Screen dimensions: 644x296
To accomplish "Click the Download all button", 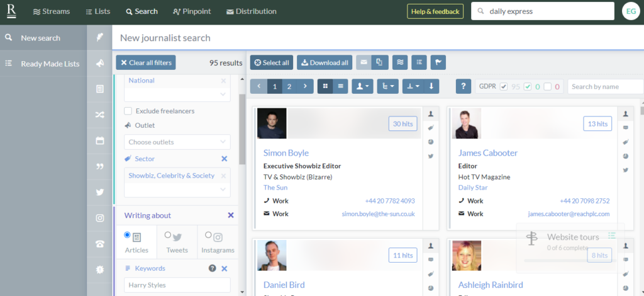I will (325, 62).
